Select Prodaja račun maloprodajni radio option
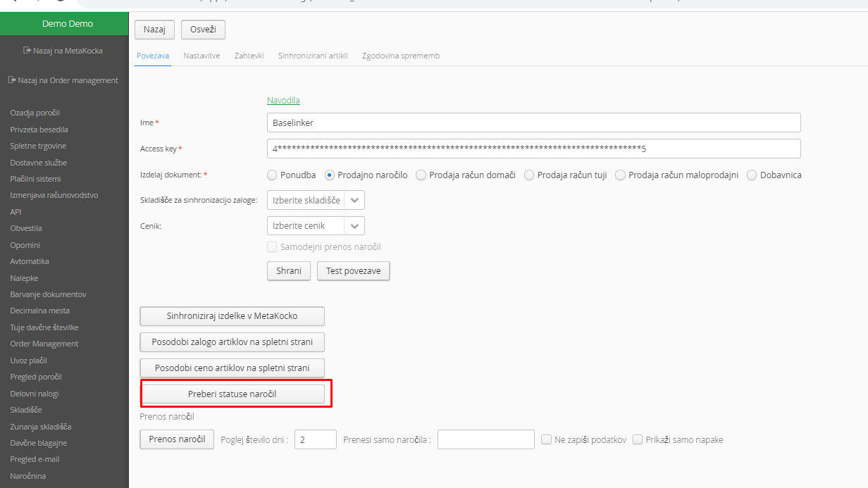868x488 pixels. (x=621, y=175)
